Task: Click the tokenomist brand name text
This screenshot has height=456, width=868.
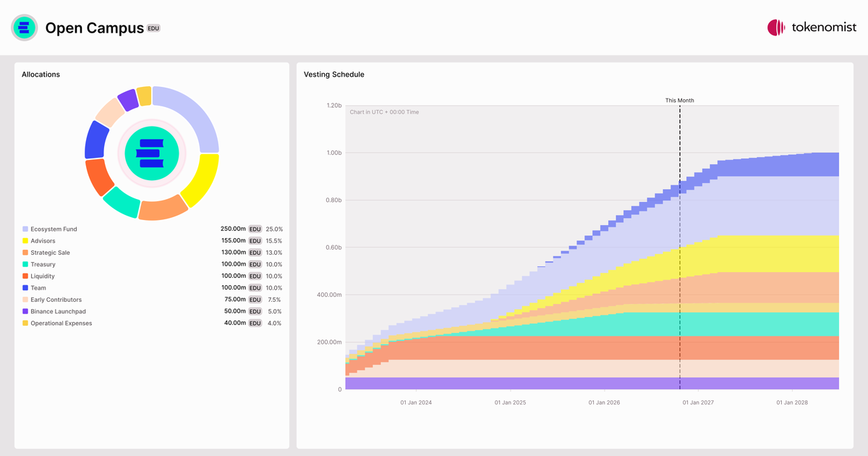Action: 824,28
